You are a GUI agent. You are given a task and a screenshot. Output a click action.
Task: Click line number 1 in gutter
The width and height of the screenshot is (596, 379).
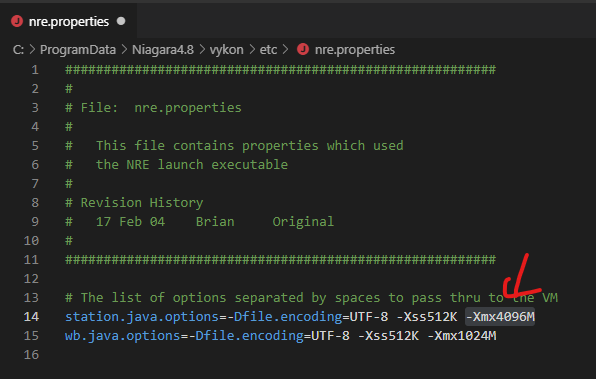pyautogui.click(x=35, y=70)
